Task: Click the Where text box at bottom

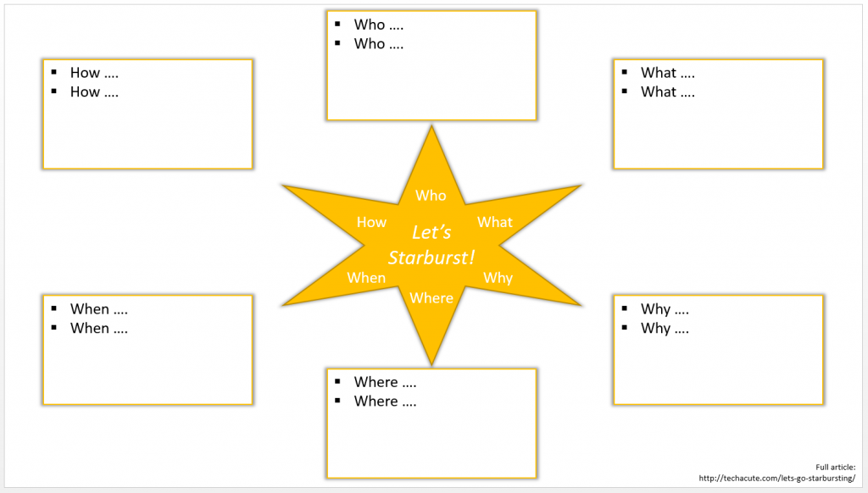Action: coord(431,436)
